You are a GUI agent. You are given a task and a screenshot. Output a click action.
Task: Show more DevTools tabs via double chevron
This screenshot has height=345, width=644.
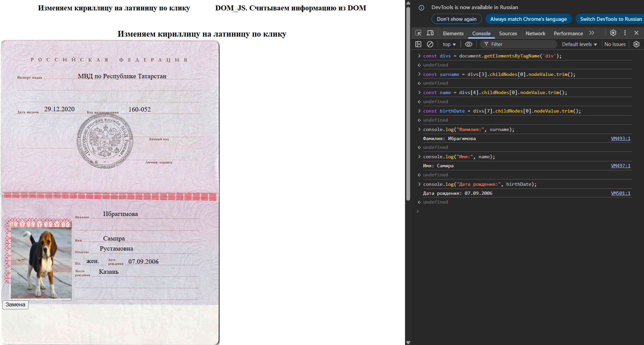pyautogui.click(x=592, y=33)
